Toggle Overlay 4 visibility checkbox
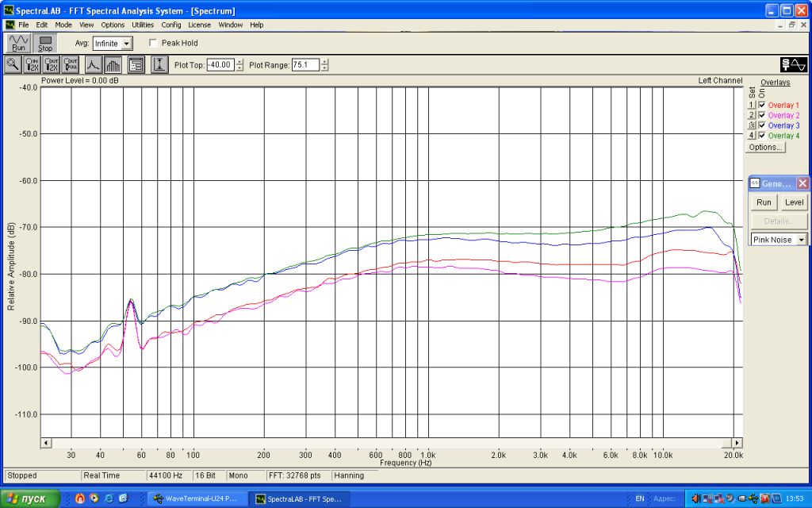 (762, 135)
